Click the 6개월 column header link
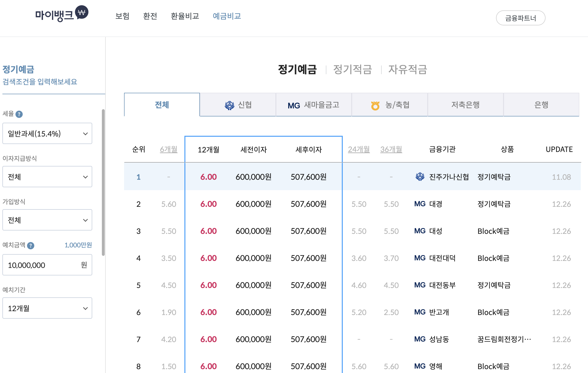This screenshot has width=588, height=373. (x=168, y=149)
